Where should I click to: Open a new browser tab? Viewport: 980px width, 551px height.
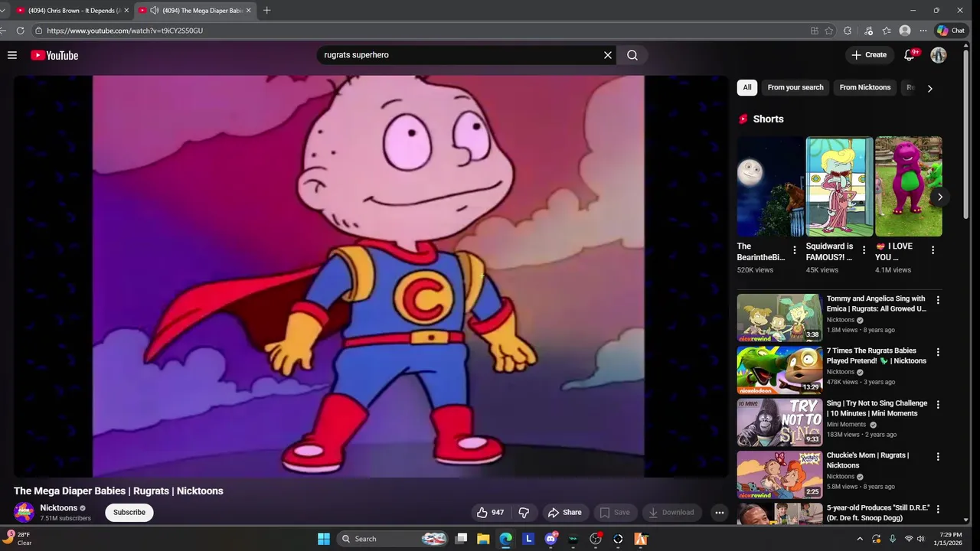pos(266,11)
